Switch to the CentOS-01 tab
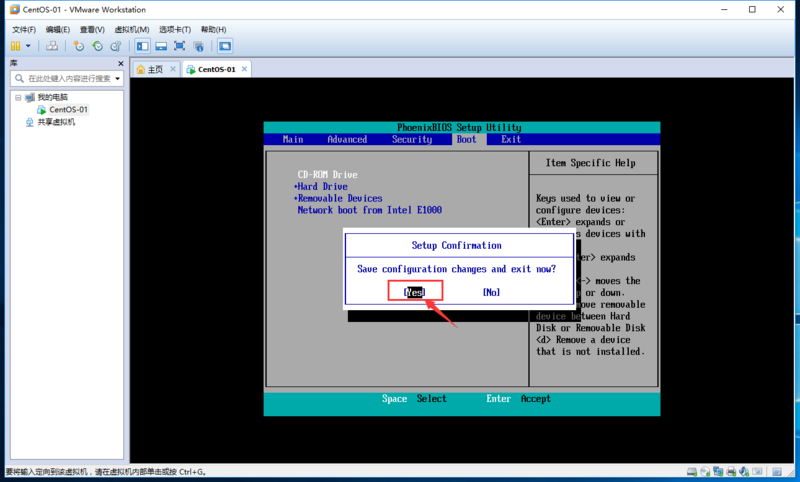 point(216,69)
